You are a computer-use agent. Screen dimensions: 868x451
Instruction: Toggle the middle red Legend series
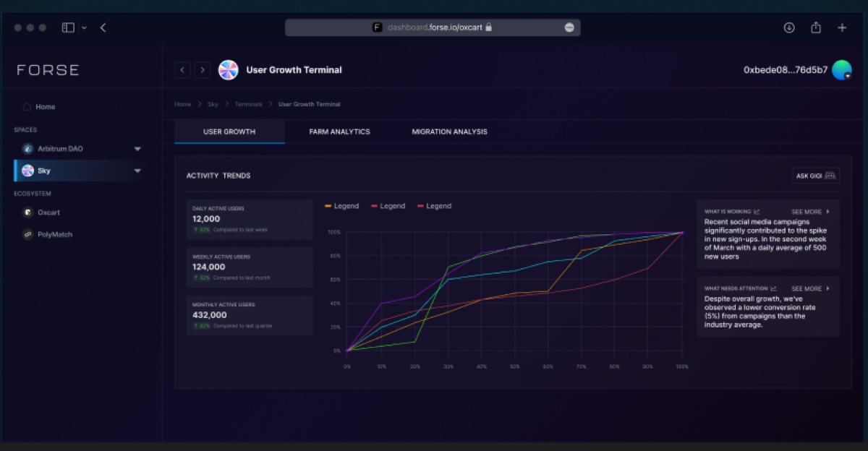[388, 206]
